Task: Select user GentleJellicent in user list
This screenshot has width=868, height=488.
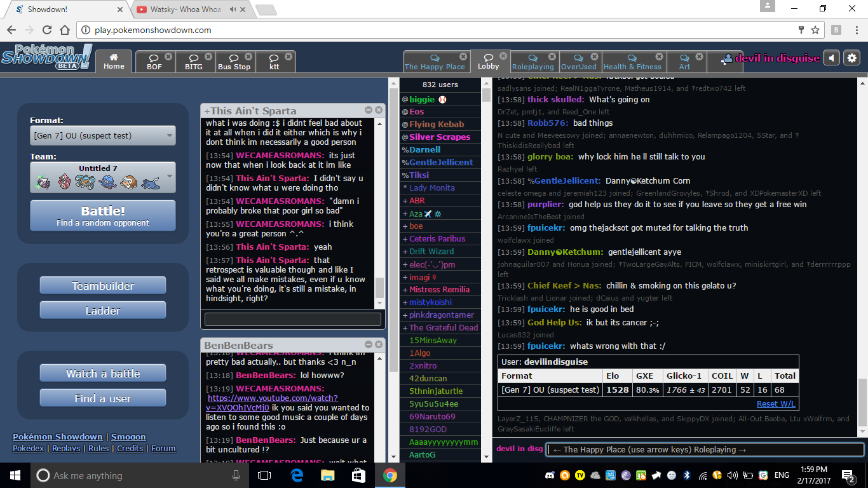Action: 440,163
